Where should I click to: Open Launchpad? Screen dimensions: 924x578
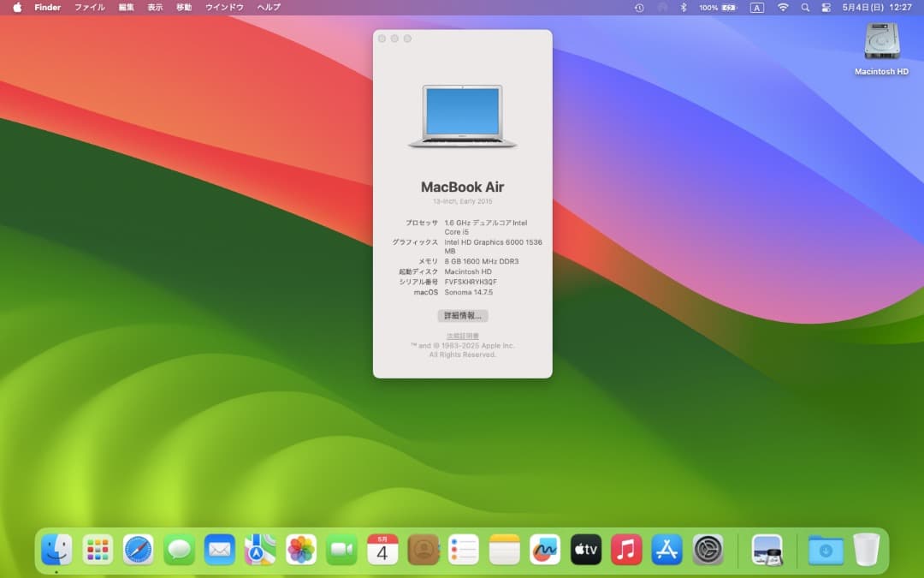click(x=97, y=549)
